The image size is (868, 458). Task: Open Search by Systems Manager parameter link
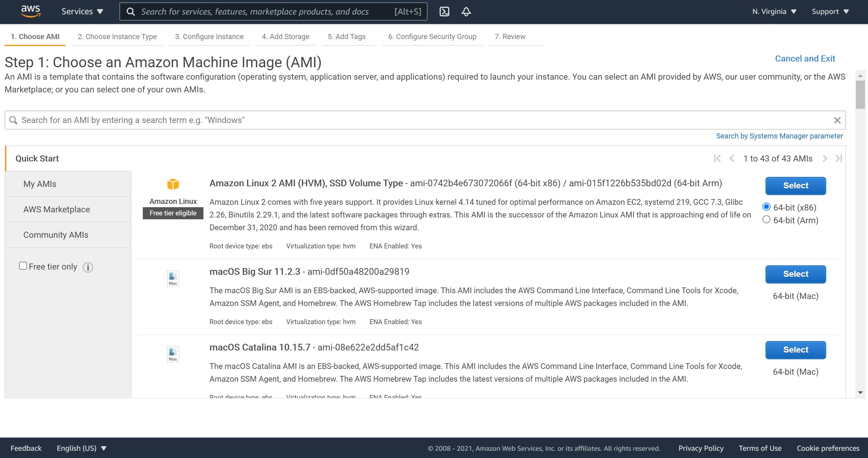click(x=779, y=136)
